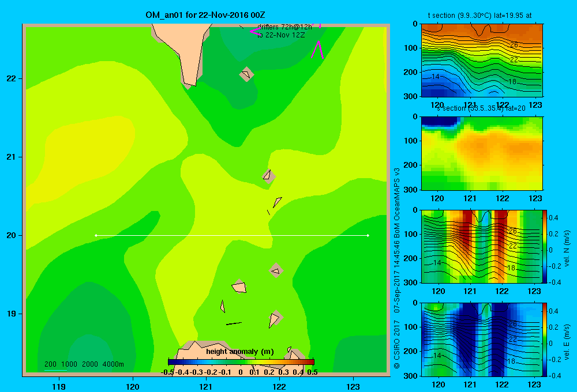Click latitude label 22 on the main map
The image size is (577, 392).
(x=11, y=78)
